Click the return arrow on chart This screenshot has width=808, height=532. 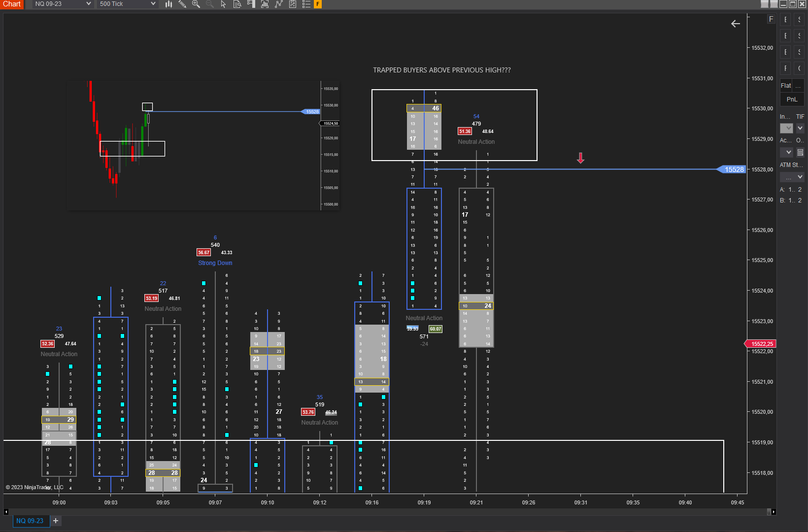[x=736, y=24]
